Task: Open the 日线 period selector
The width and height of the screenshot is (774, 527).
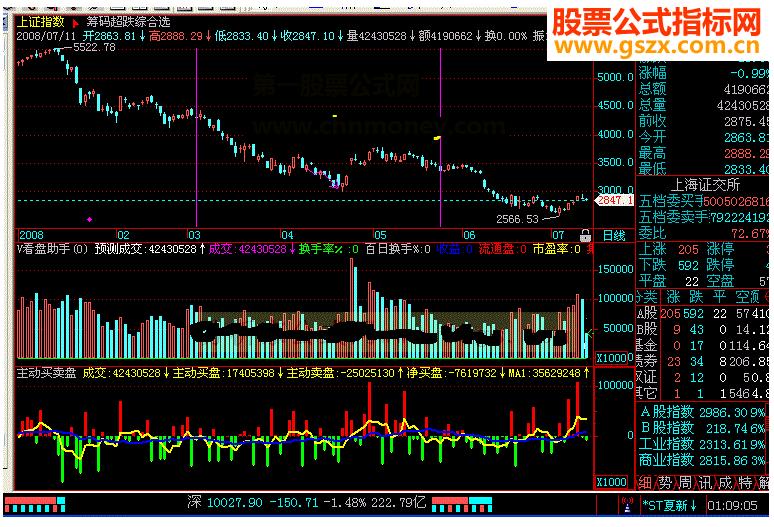Action: click(x=614, y=235)
